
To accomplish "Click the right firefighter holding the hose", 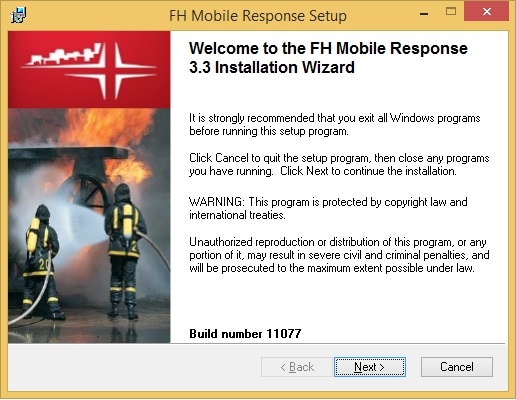I will click(x=125, y=250).
